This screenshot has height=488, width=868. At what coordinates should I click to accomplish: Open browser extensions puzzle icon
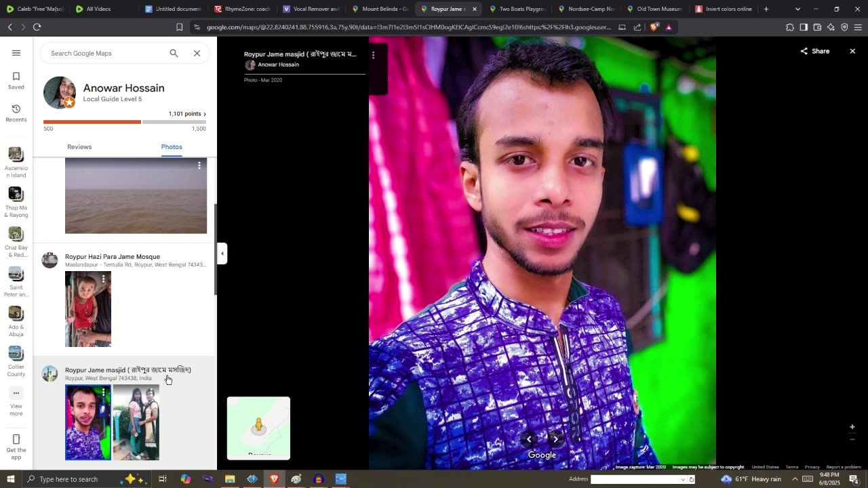790,27
